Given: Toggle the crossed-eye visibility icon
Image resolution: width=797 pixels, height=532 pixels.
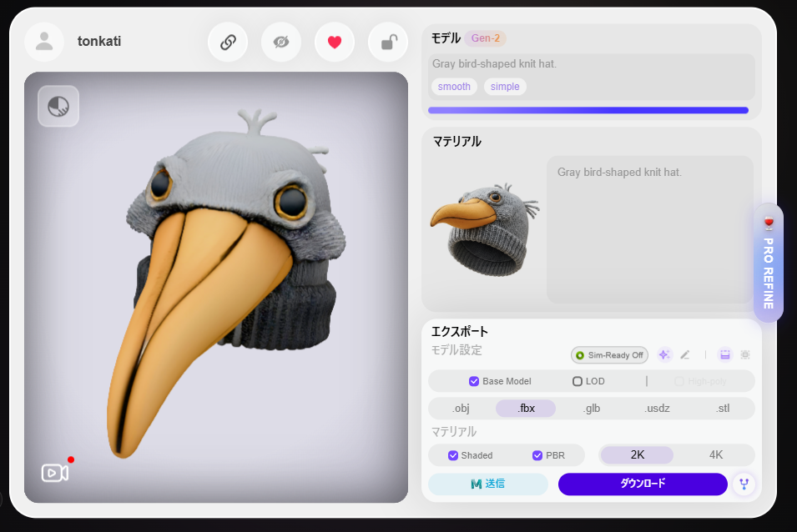Looking at the screenshot, I should pos(281,43).
